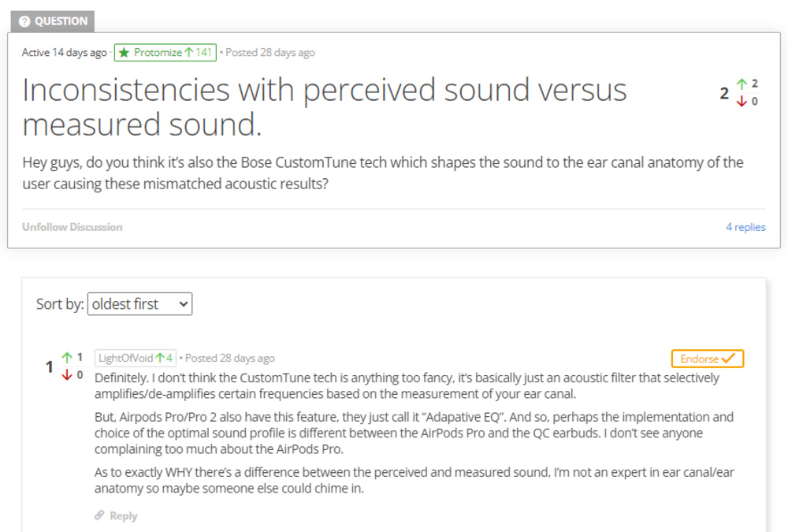
Task: Open Protomize's user profile badge
Action: [165, 53]
